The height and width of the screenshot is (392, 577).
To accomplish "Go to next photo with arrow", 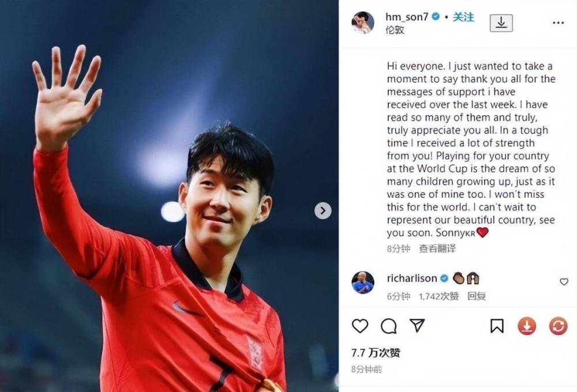I will click(x=323, y=211).
